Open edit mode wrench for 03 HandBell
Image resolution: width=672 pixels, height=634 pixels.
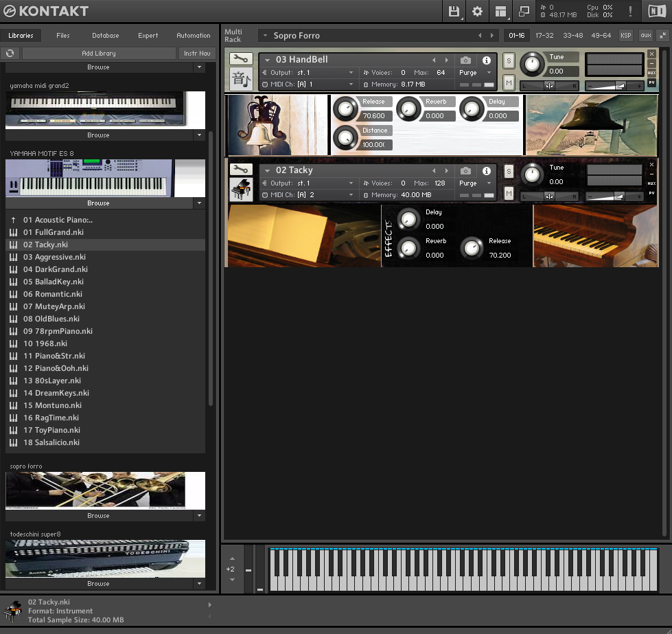(x=241, y=59)
